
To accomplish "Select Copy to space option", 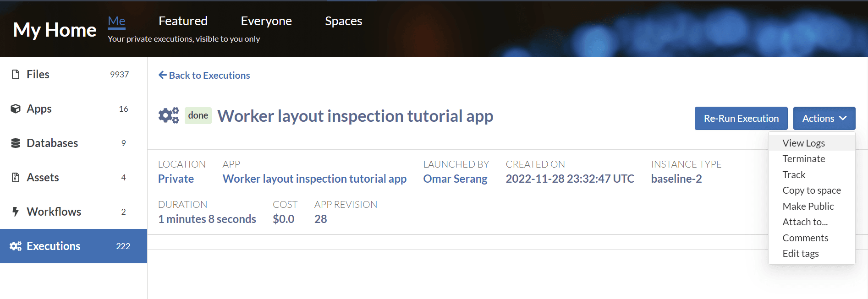I will [x=811, y=190].
